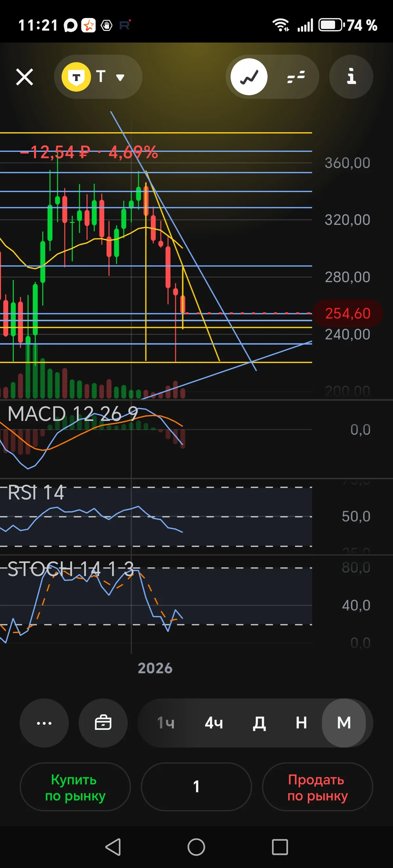Open more options three-dots button
This screenshot has width=393, height=868.
44,723
